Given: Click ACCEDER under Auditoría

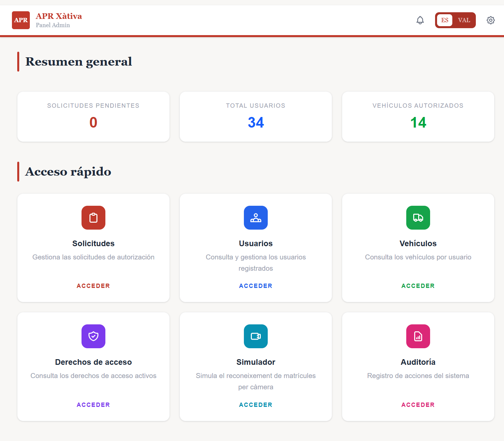Looking at the screenshot, I should pos(418,405).
